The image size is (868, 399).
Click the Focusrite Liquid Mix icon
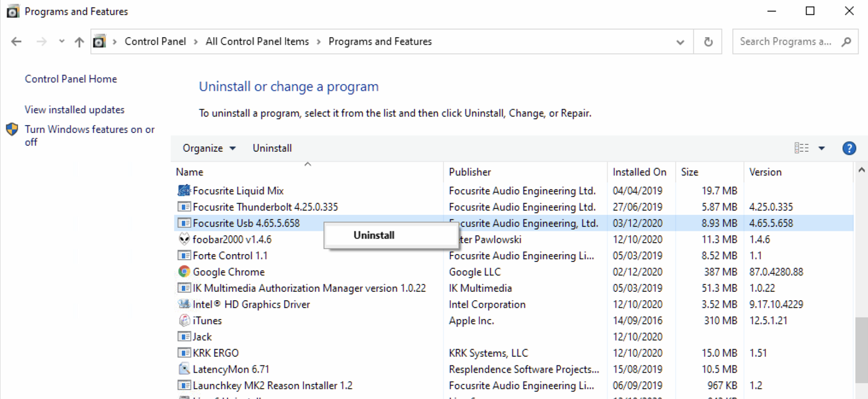[184, 190]
